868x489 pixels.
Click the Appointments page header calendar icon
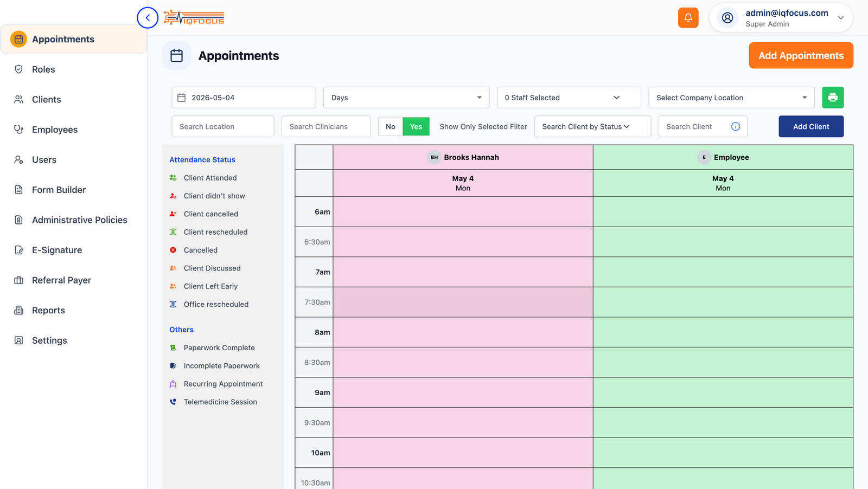click(x=177, y=55)
